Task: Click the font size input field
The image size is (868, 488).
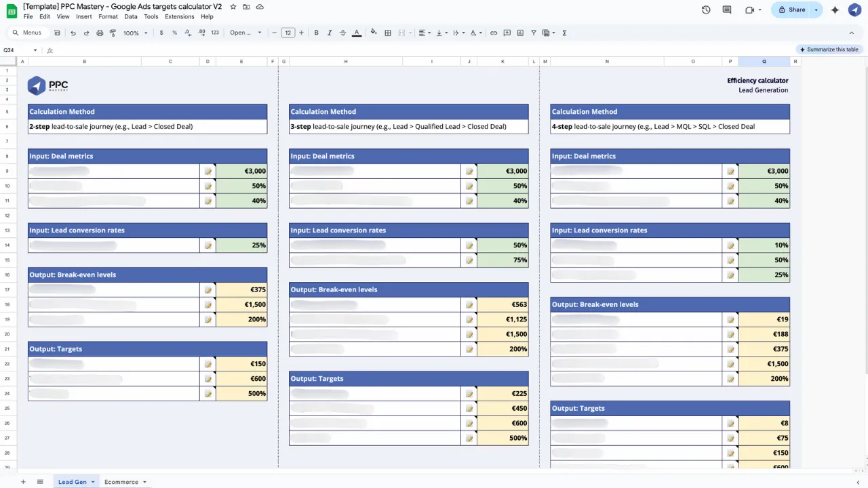Action: click(x=288, y=33)
